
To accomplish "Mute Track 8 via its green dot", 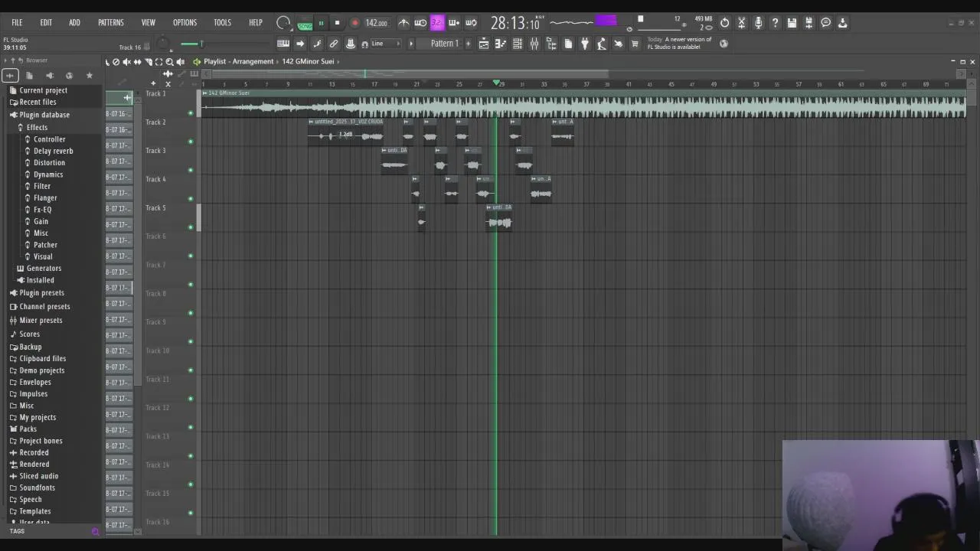I will pyautogui.click(x=191, y=313).
